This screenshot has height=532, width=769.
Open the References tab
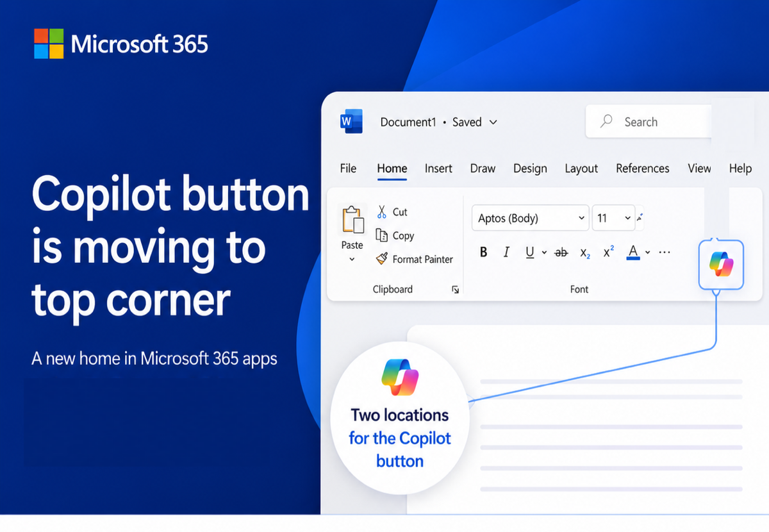pyautogui.click(x=642, y=168)
